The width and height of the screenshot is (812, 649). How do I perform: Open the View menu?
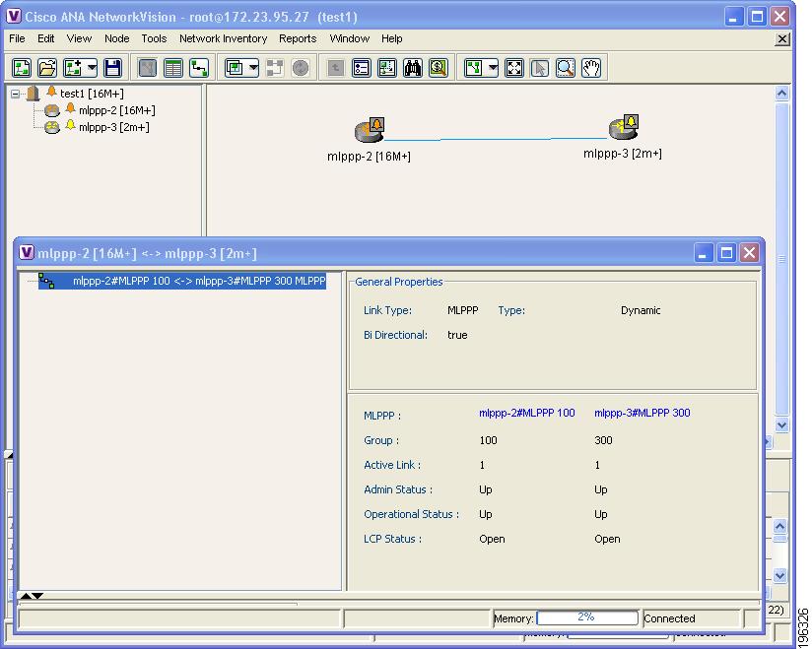click(79, 38)
